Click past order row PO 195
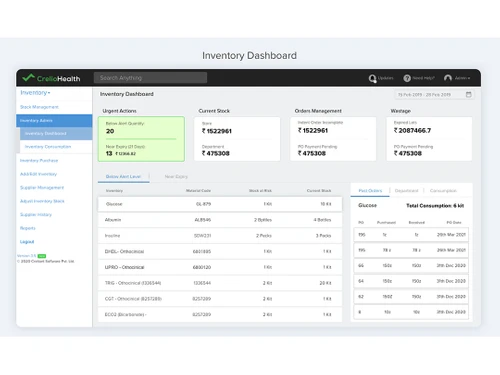 [x=411, y=250]
